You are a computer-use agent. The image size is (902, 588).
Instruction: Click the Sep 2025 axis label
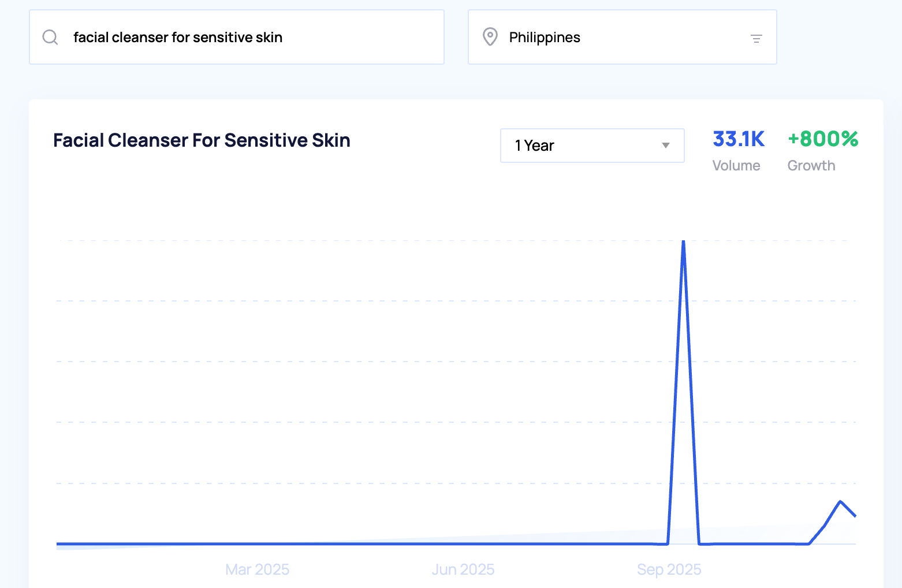coord(669,570)
